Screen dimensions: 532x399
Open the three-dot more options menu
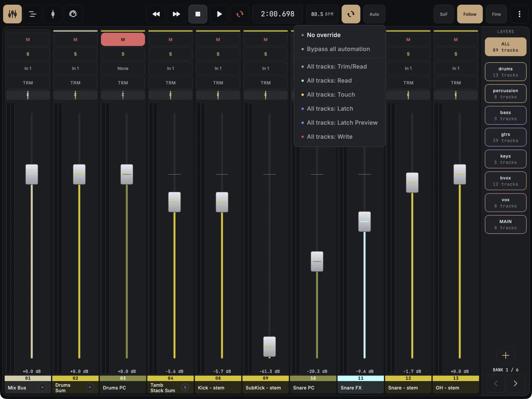click(x=519, y=14)
